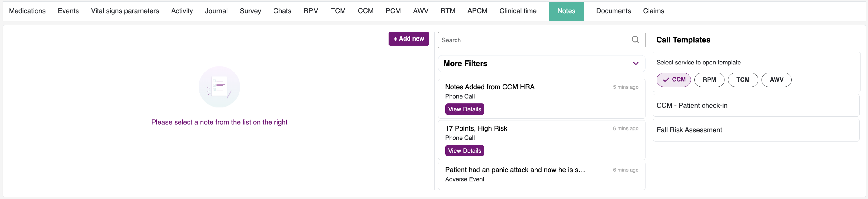Click the Add new note button
Viewport: 868px width, 199px height.
[x=408, y=39]
